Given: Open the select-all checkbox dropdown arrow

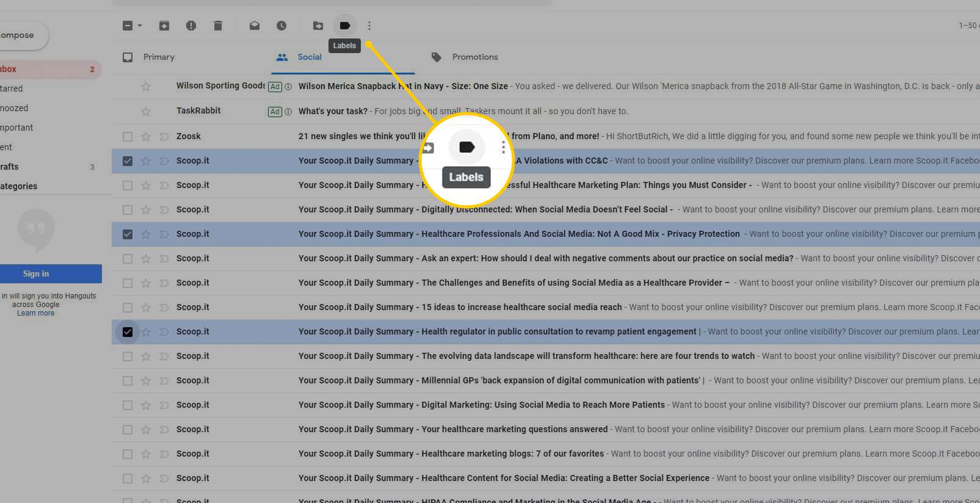Looking at the screenshot, I should tap(140, 26).
